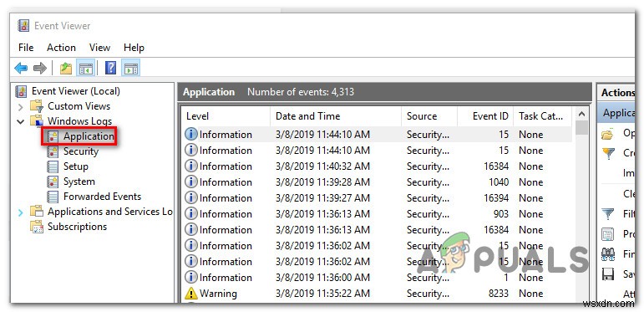Click the Back arrow toolbar icon
The height and width of the screenshot is (312, 644).
click(21, 68)
